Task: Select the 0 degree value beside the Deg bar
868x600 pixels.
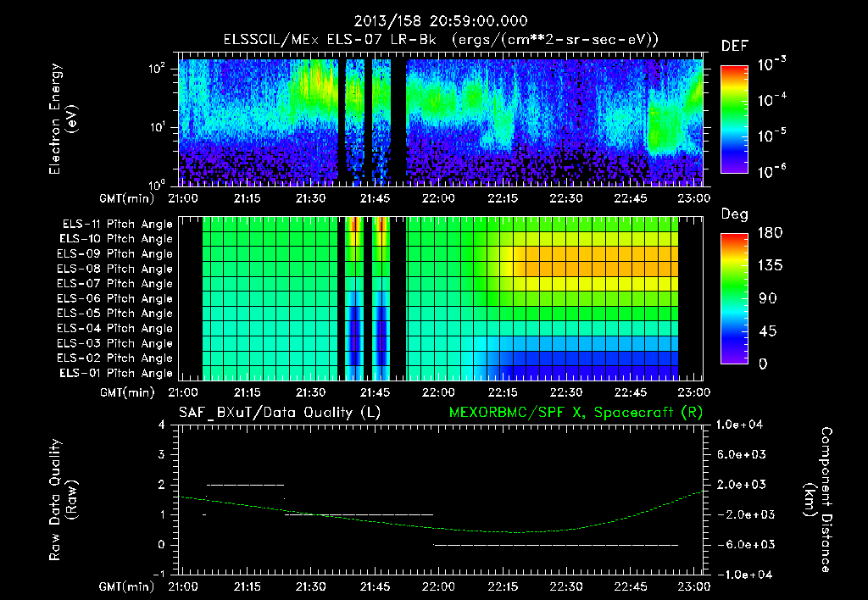Action: (763, 364)
